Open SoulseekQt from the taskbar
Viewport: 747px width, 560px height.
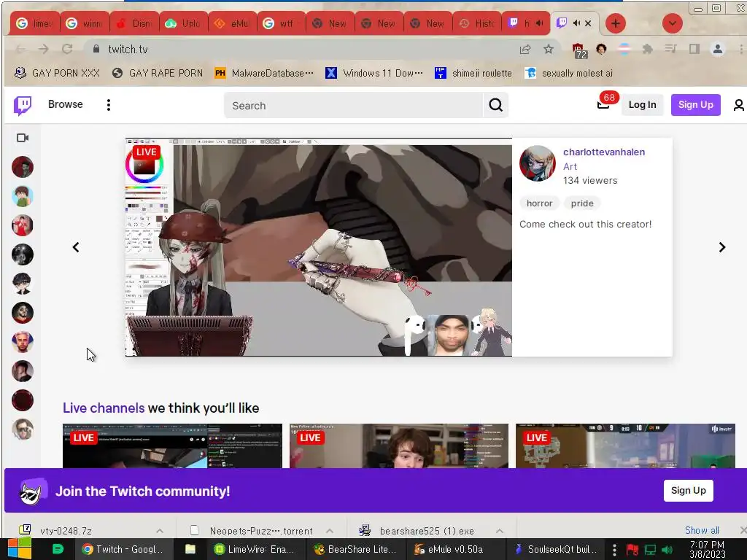[x=556, y=549]
